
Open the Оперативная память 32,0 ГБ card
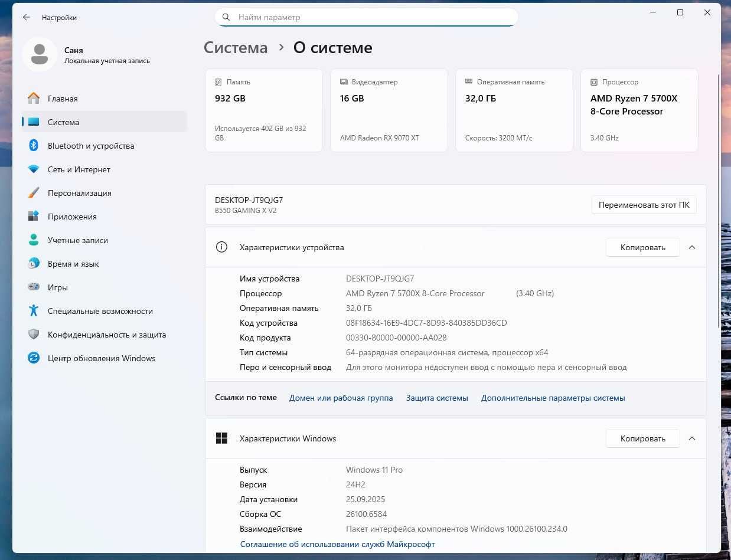click(514, 110)
